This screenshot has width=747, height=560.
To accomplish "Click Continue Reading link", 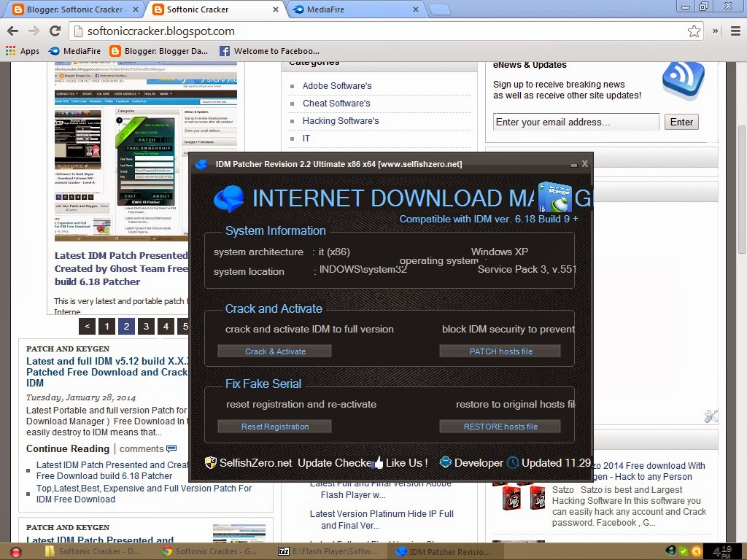I will coord(68,448).
